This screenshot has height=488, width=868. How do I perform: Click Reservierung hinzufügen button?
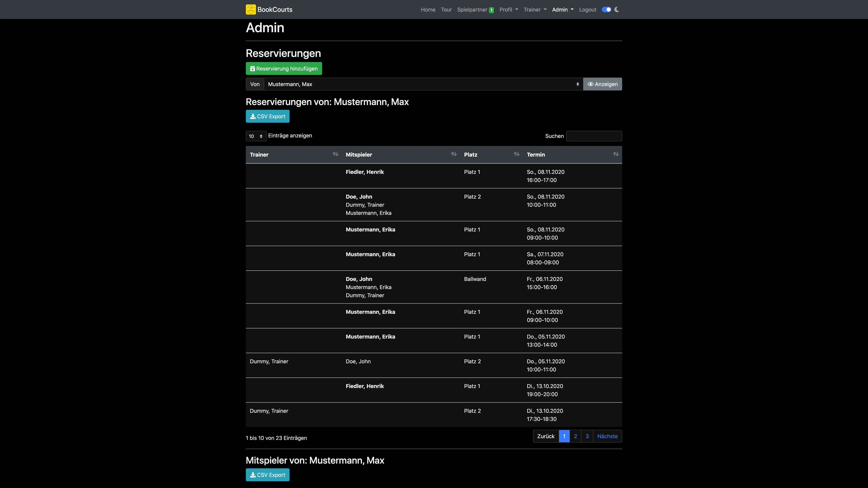[284, 68]
